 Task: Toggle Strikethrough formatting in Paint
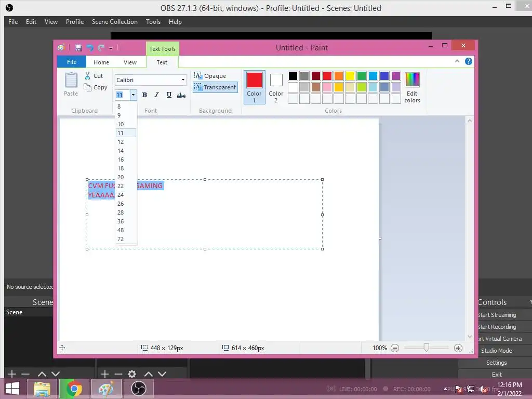tap(181, 96)
